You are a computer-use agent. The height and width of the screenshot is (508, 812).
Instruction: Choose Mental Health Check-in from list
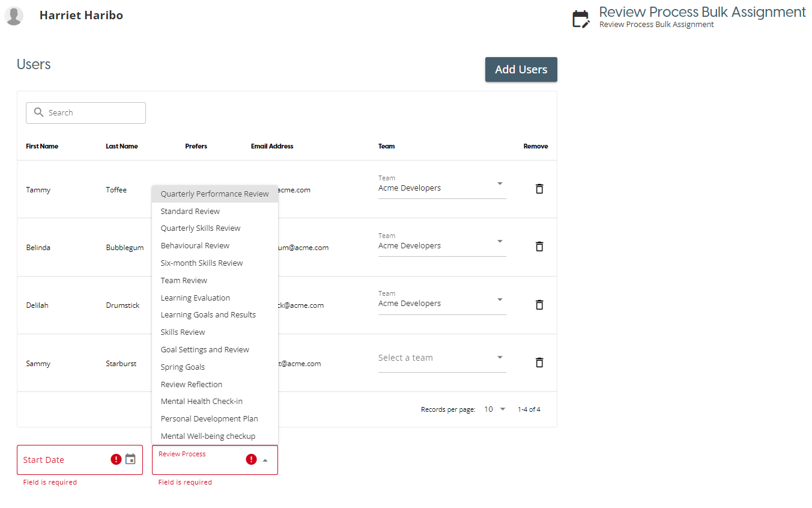[x=201, y=401]
